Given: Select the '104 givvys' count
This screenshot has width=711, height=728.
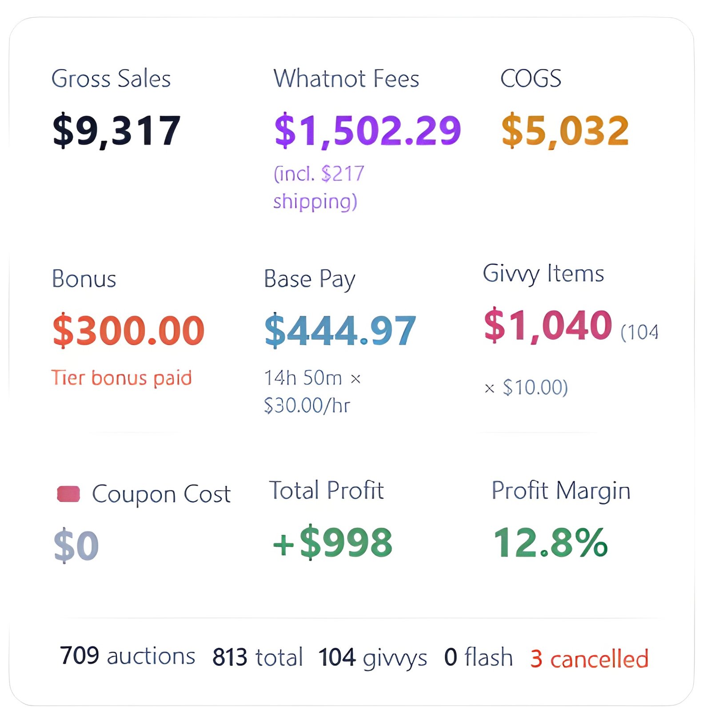Looking at the screenshot, I should tap(372, 657).
